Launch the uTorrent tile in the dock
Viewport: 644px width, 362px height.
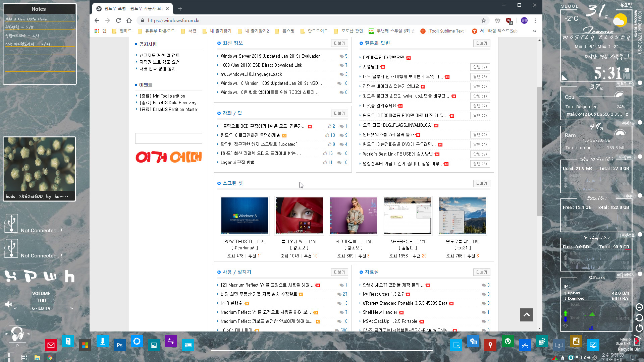pos(507,341)
